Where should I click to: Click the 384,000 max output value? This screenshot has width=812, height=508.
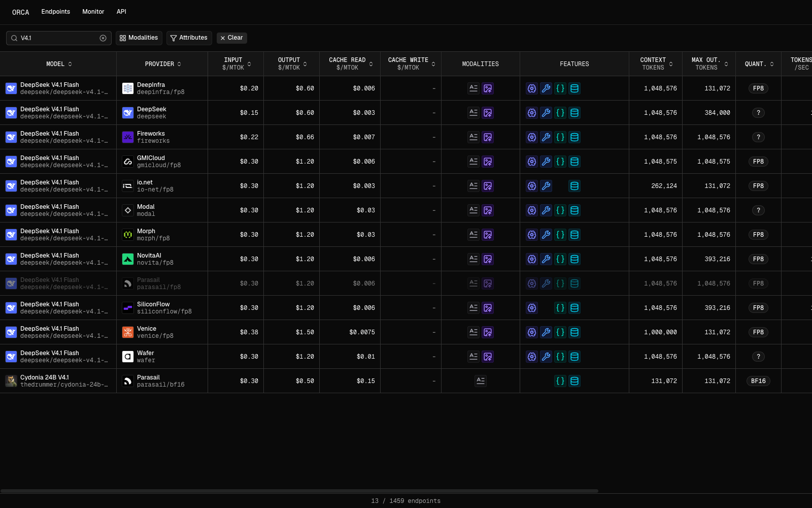(x=718, y=113)
